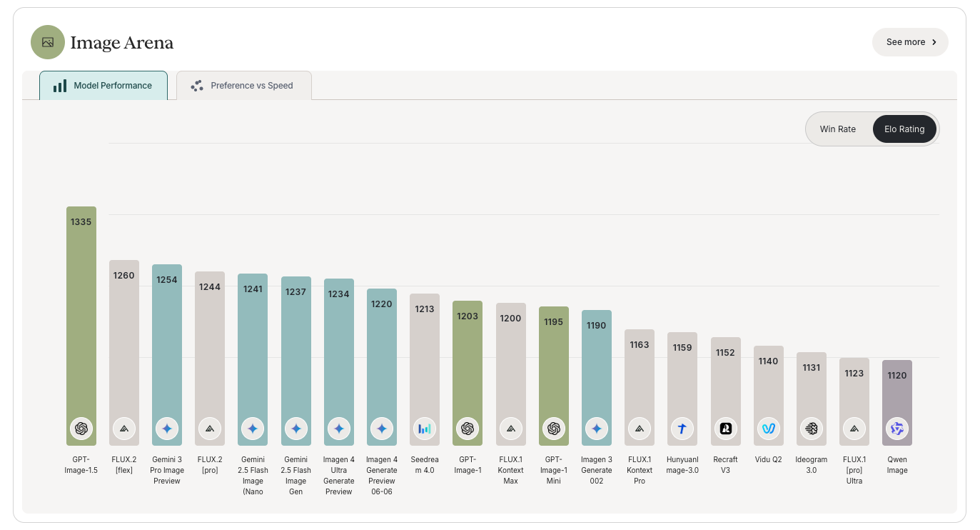
Task: Click the FLUX.2 [flex] logo icon
Action: point(124,429)
